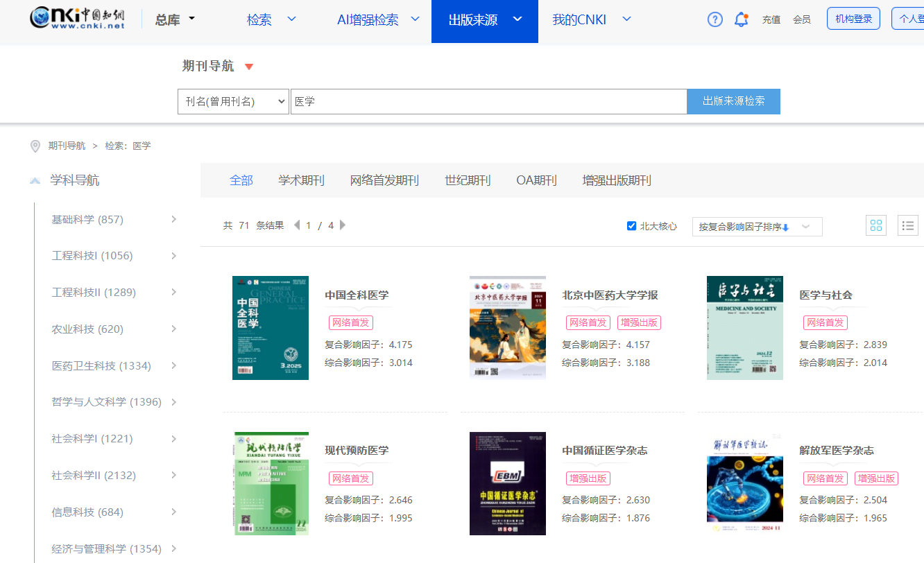Image resolution: width=924 pixels, height=563 pixels.
Task: View the 中国循证医学杂志 cover thumbnail
Action: coord(508,483)
